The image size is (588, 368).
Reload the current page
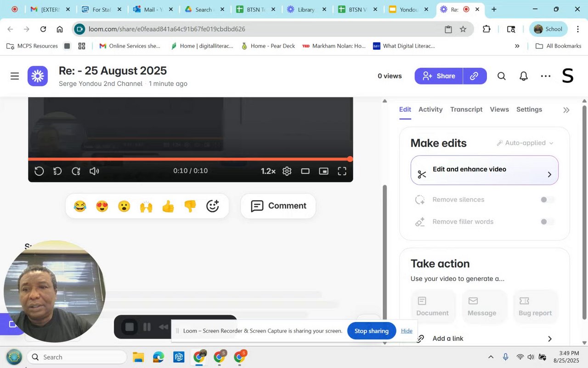point(43,29)
